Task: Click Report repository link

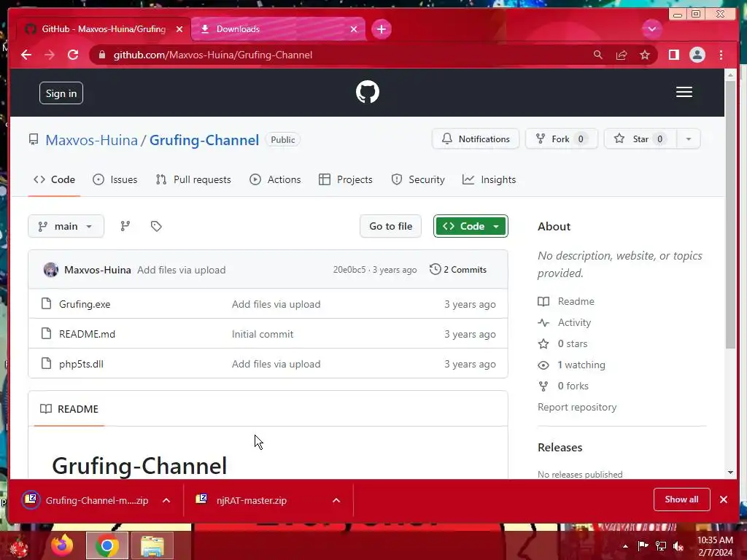Action: 577,407
